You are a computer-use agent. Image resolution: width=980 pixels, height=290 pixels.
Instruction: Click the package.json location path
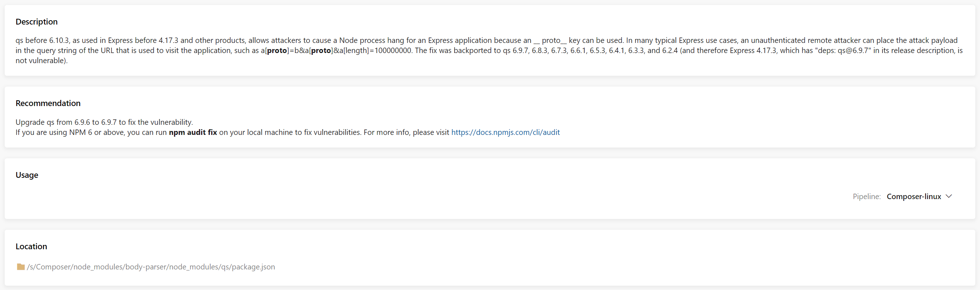(151, 267)
